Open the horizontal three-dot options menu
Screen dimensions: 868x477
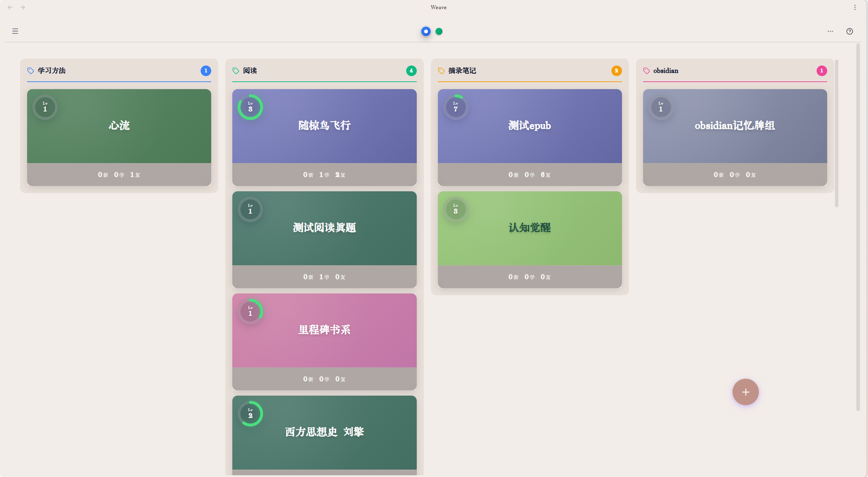(830, 31)
